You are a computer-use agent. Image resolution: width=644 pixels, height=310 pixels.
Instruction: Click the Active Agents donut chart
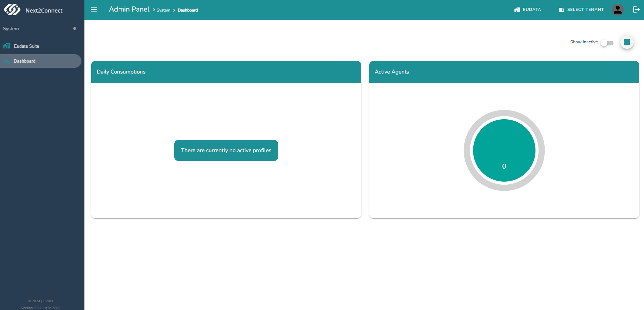[504, 150]
